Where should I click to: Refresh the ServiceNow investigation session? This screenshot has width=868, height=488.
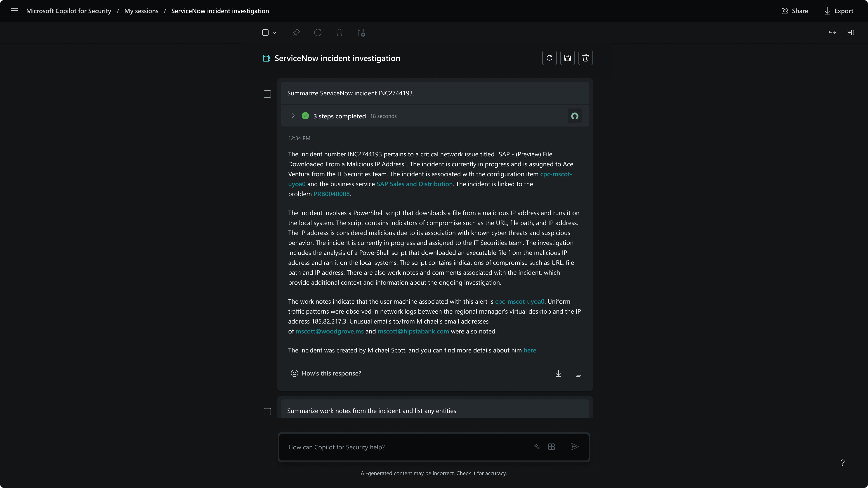[x=549, y=58]
